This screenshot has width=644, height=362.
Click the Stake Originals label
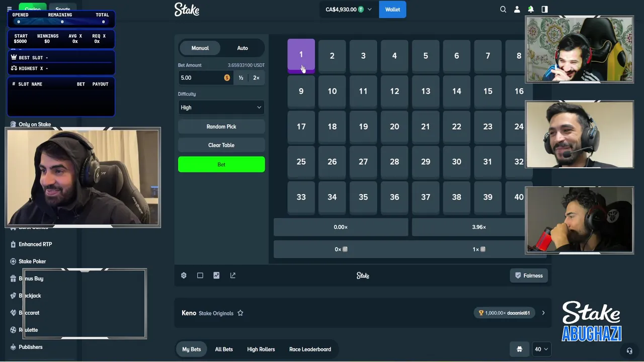pos(216,313)
